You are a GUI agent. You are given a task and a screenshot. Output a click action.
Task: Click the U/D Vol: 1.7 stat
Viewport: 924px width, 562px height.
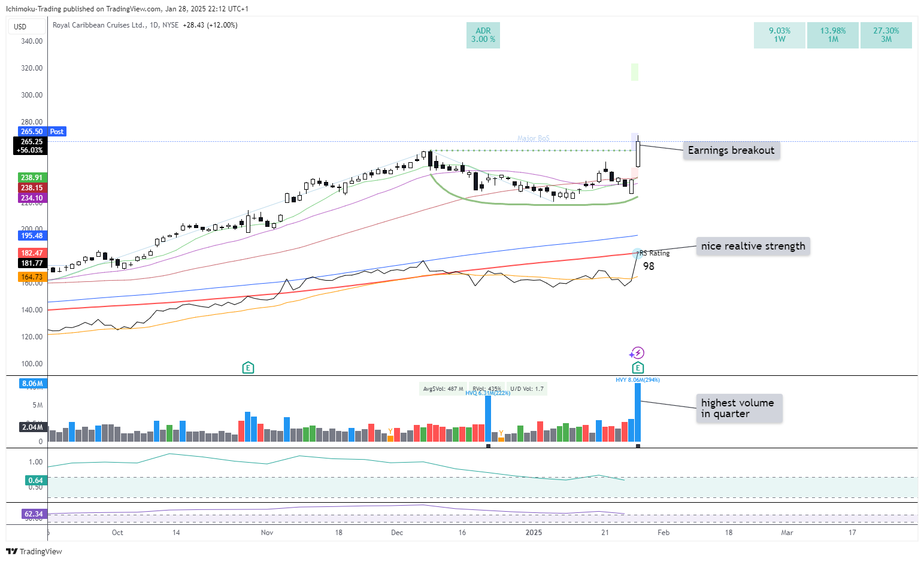pos(527,389)
